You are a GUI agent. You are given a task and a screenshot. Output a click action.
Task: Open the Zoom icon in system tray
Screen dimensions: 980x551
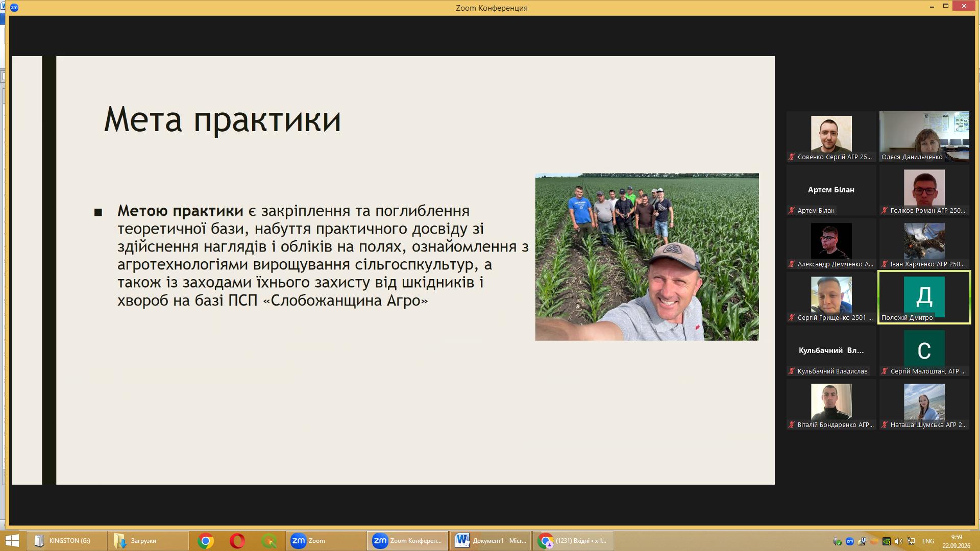click(850, 541)
